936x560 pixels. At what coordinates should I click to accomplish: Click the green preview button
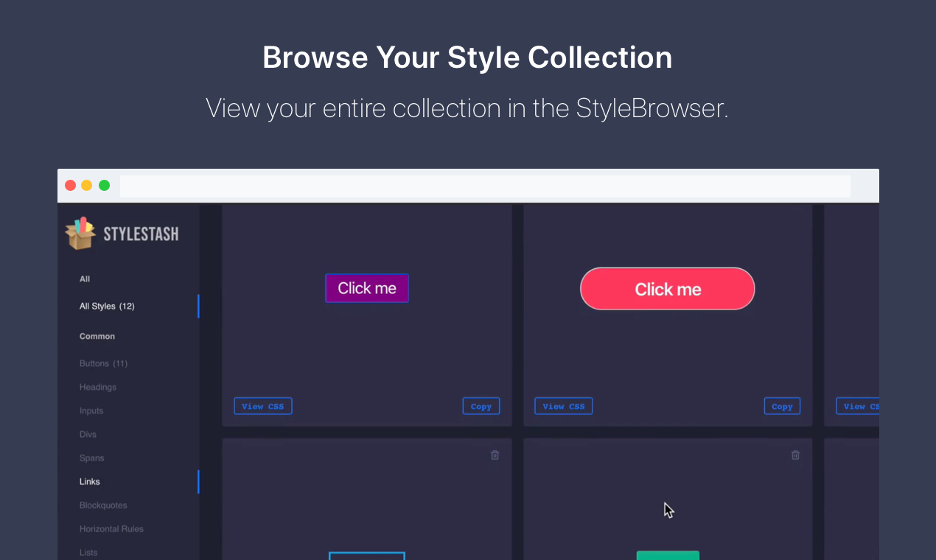tap(668, 556)
